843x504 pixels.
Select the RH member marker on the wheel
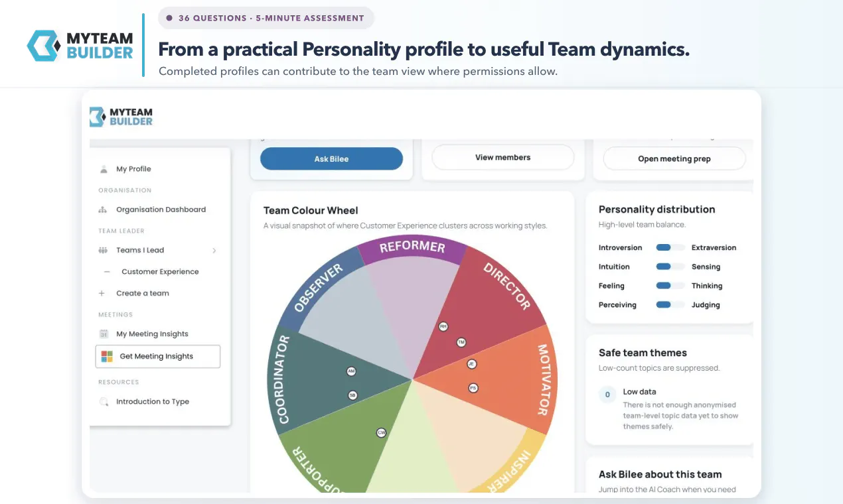(443, 326)
